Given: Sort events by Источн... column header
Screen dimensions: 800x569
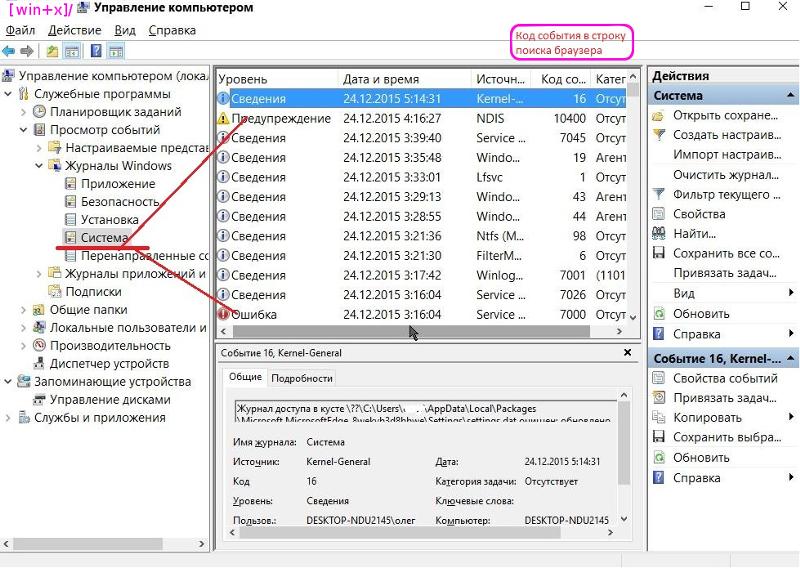Looking at the screenshot, I should tap(501, 79).
